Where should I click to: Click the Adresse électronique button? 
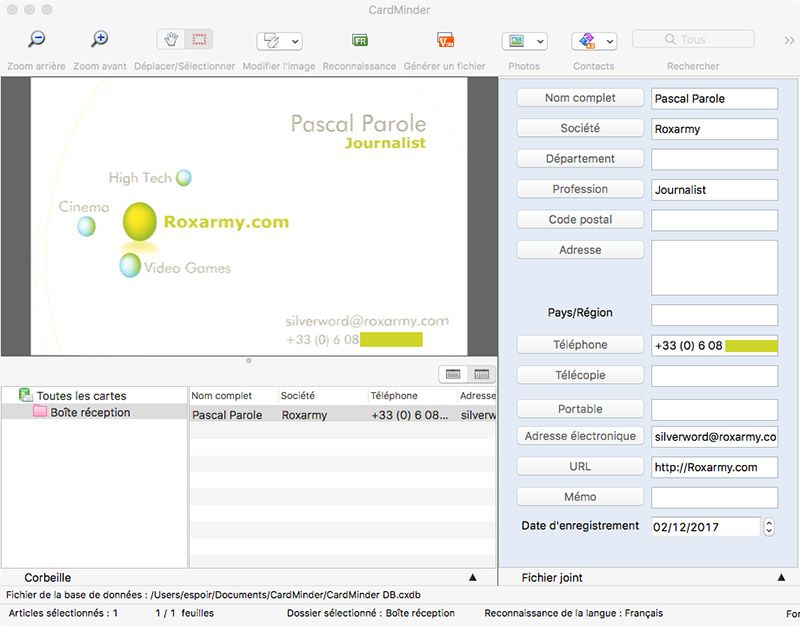pos(580,436)
